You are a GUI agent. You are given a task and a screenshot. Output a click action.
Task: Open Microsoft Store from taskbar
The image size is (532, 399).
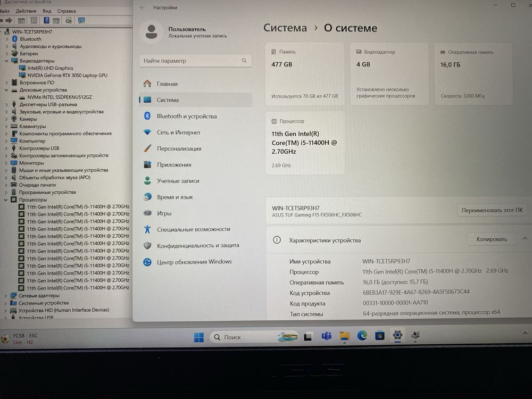[380, 336]
